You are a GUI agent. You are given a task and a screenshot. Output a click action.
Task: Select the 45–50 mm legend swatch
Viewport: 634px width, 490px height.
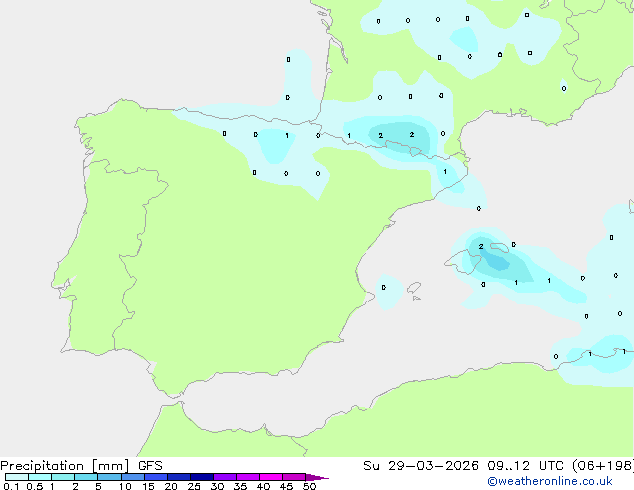pyautogui.click(x=294, y=477)
